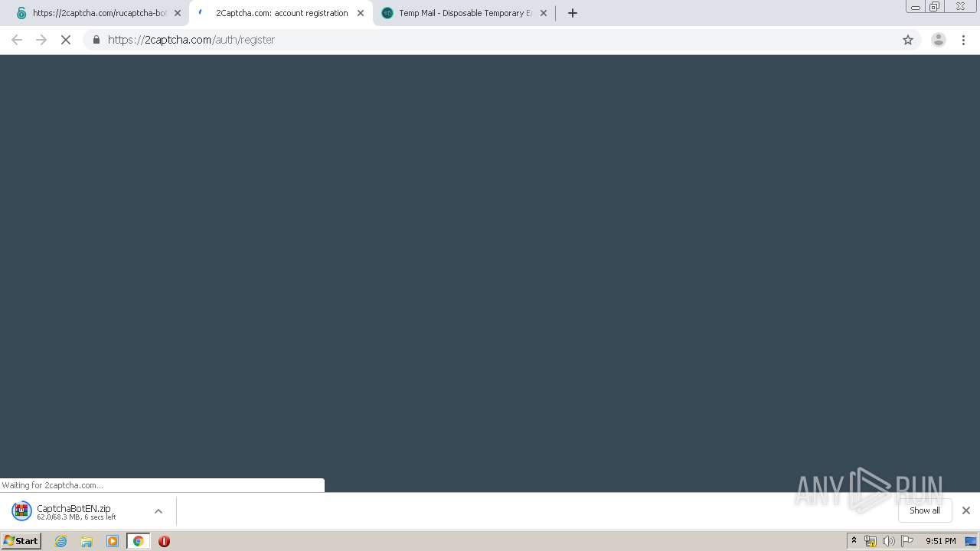
Task: Expand CaptchaBotEN.zip download options chevron
Action: coord(158,511)
